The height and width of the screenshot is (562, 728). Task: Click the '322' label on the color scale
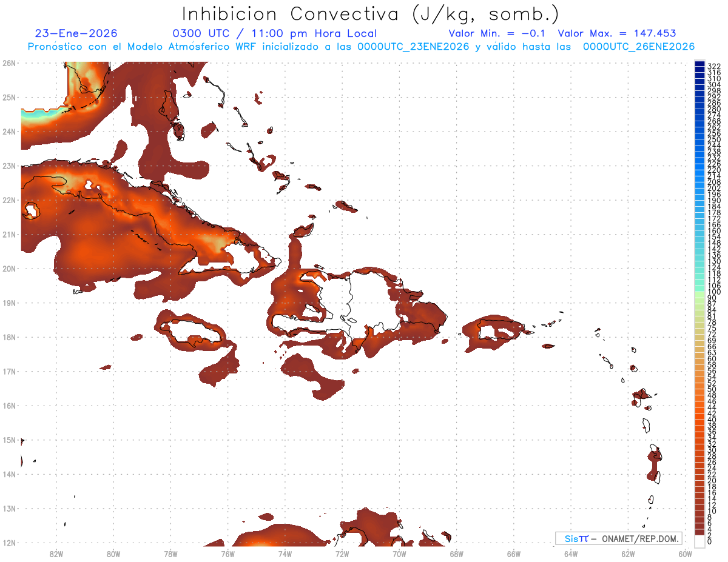coord(713,66)
